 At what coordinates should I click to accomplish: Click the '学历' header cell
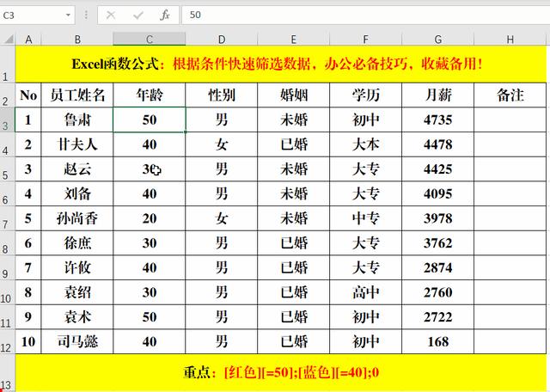click(365, 95)
